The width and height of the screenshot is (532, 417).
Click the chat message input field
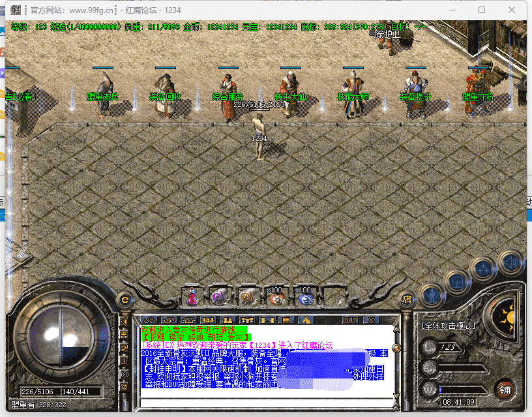[x=265, y=403]
